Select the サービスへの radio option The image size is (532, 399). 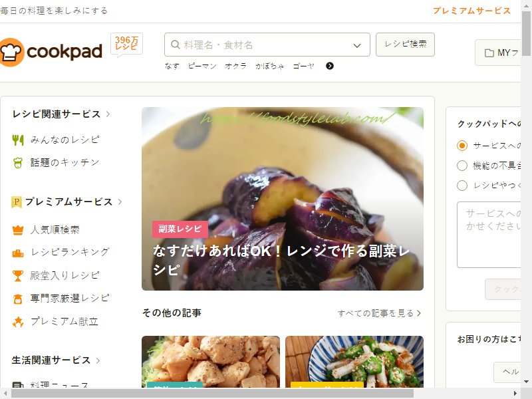(x=462, y=146)
